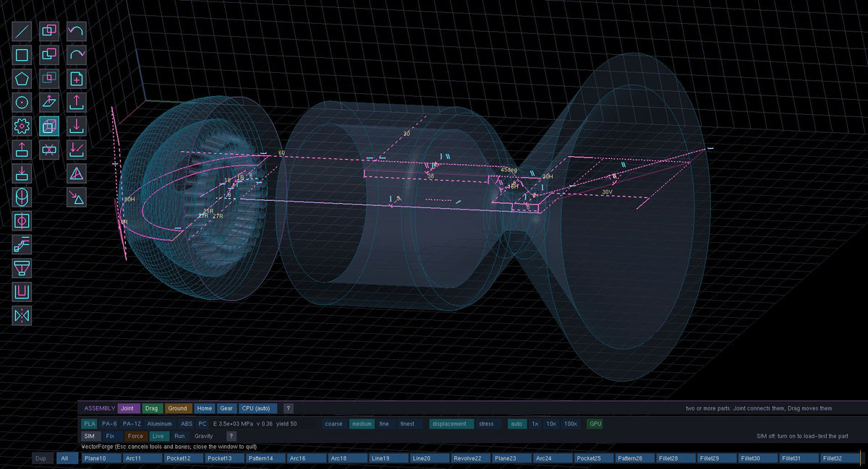Viewport: 868px width, 469px height.
Task: Enable the GPU compute toggle
Action: (595, 423)
